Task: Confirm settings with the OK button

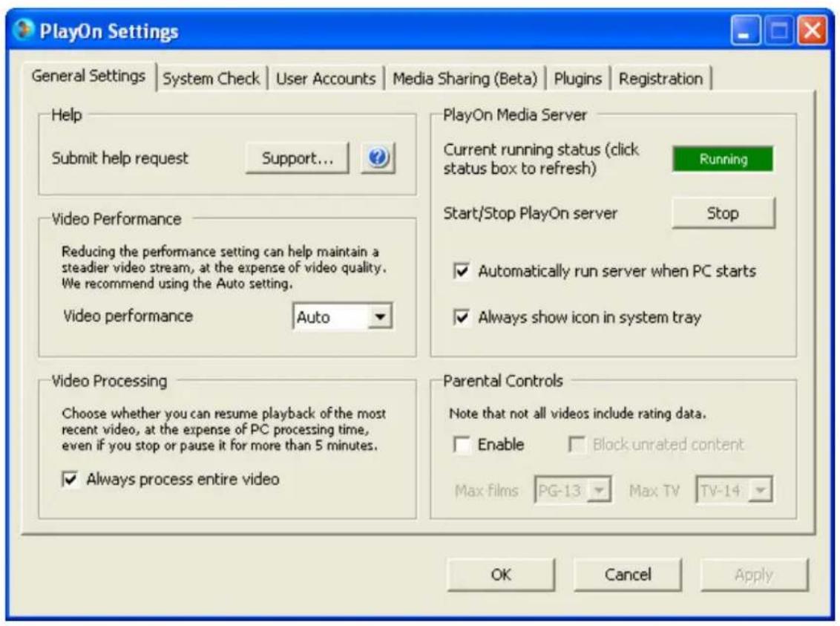Action: [501, 575]
